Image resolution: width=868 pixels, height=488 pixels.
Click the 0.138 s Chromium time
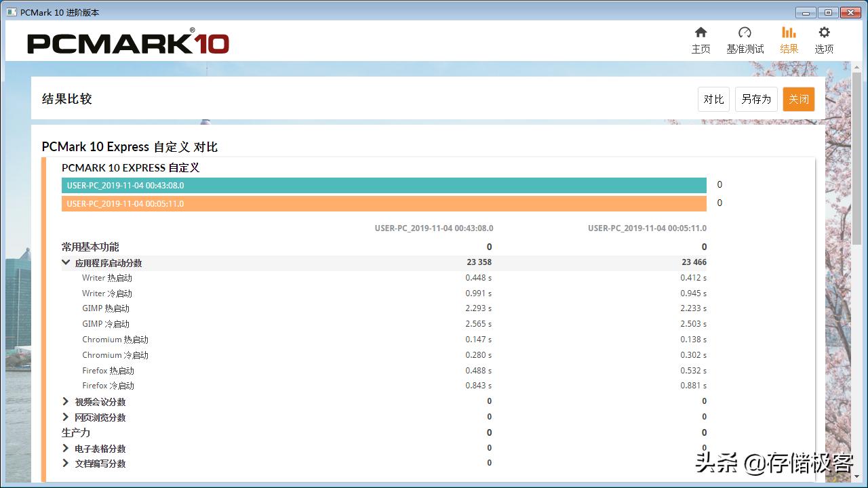694,340
